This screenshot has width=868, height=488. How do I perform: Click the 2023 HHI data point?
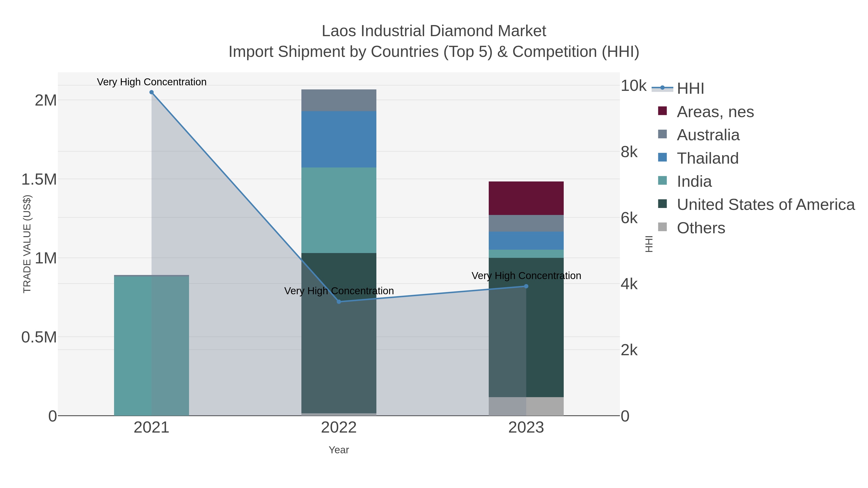click(x=526, y=286)
